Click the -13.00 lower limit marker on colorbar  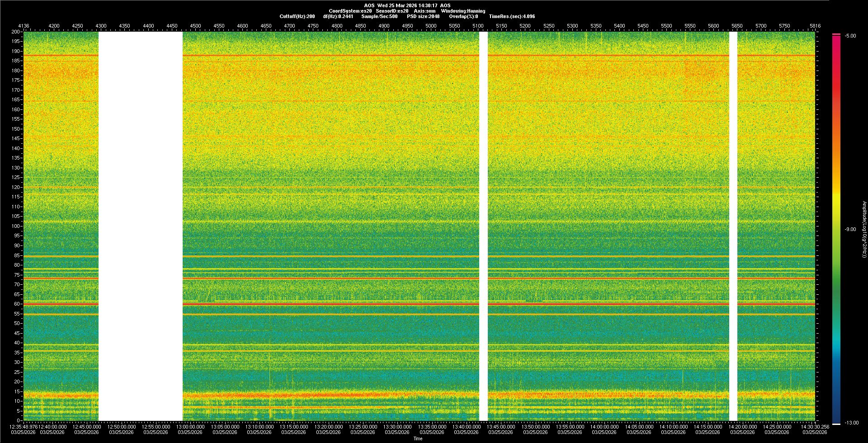point(850,423)
